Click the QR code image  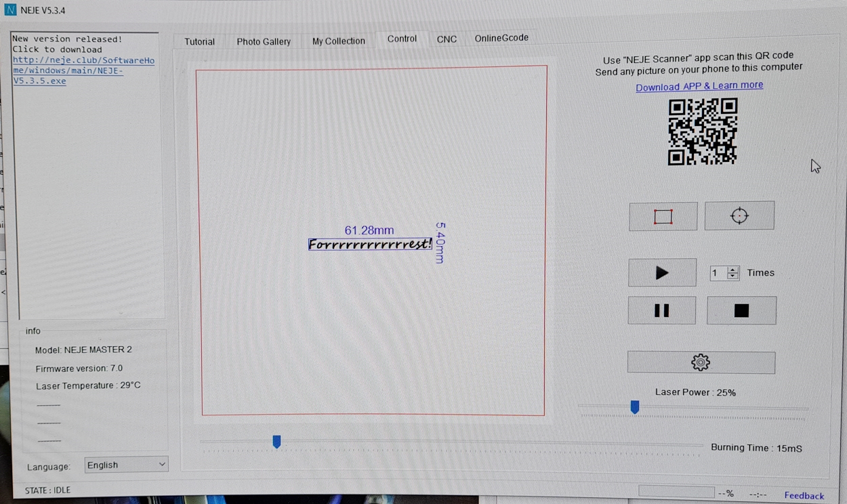[703, 131]
